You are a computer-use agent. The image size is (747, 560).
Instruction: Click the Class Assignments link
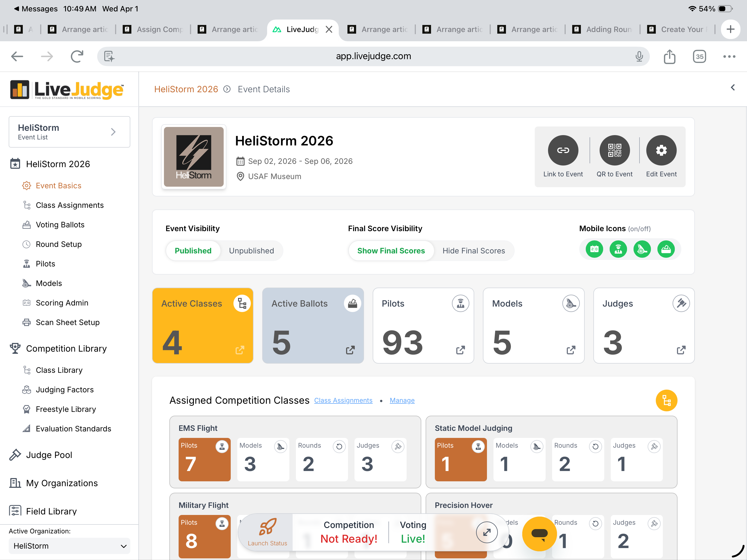(343, 400)
